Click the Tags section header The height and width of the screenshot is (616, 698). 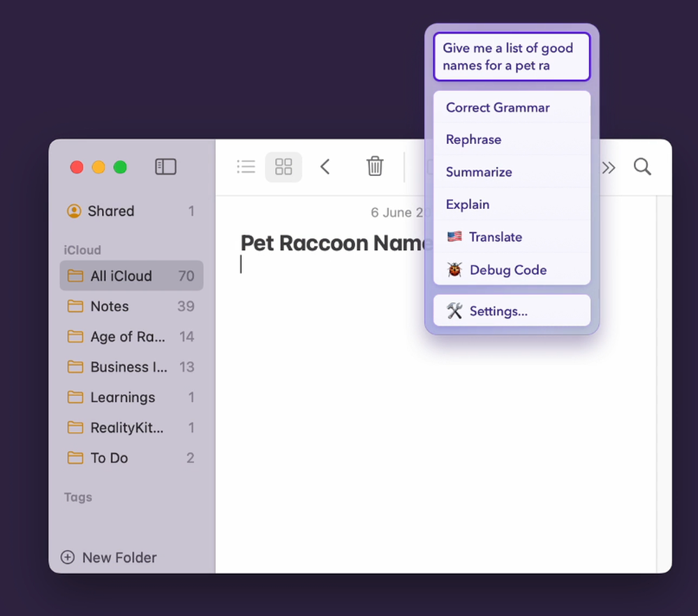(78, 497)
